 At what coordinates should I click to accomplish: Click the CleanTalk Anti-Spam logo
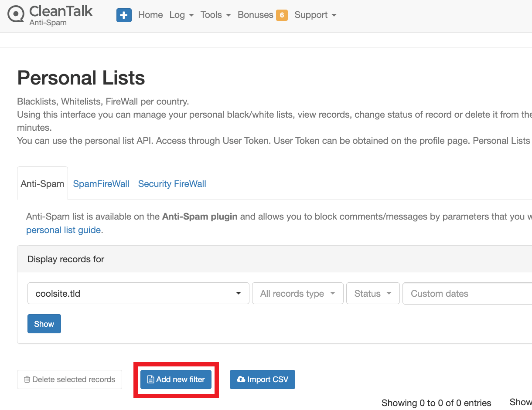(x=50, y=15)
